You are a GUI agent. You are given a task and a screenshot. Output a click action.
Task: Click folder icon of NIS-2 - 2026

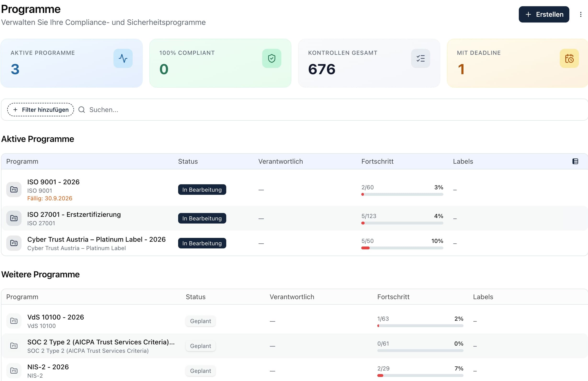click(14, 371)
